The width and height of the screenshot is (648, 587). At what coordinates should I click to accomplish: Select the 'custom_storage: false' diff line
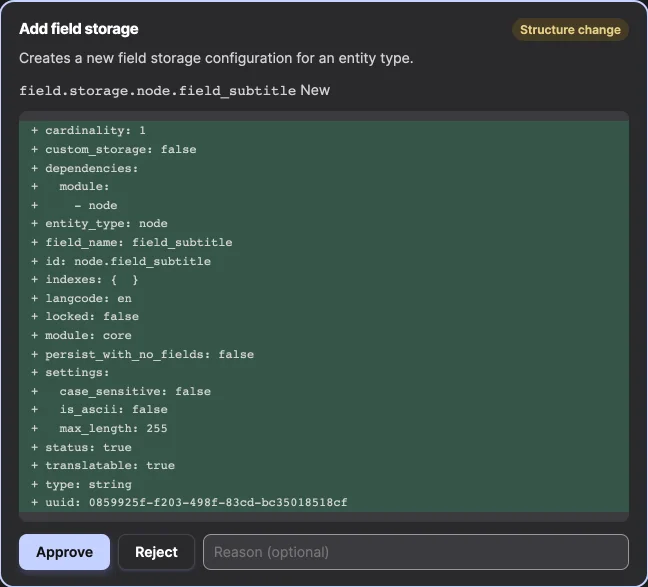point(324,149)
